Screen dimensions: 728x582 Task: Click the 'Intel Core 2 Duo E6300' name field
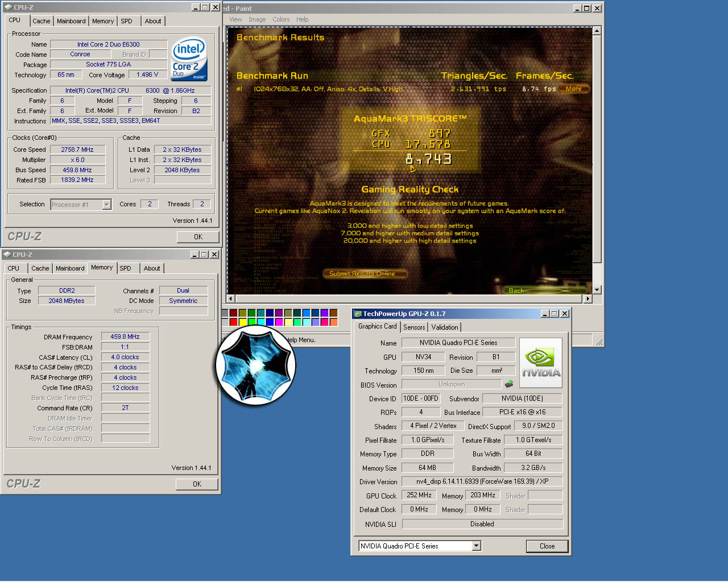(x=109, y=44)
